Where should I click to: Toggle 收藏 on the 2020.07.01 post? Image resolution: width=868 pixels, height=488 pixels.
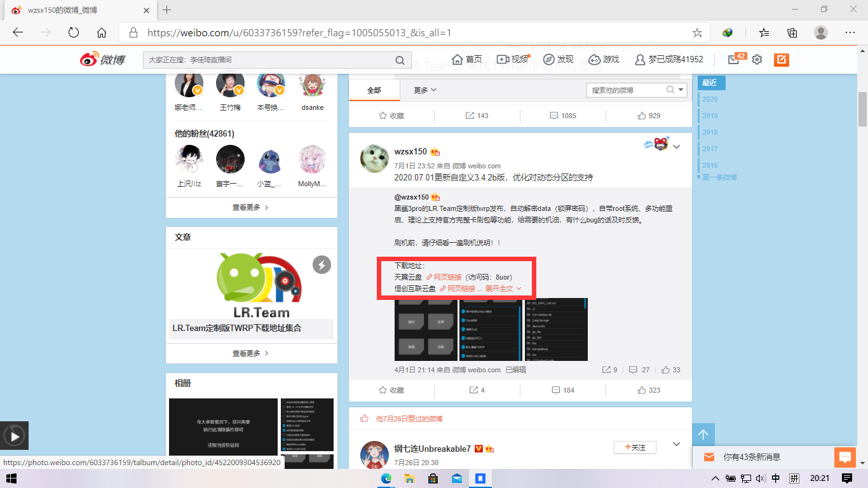point(391,390)
